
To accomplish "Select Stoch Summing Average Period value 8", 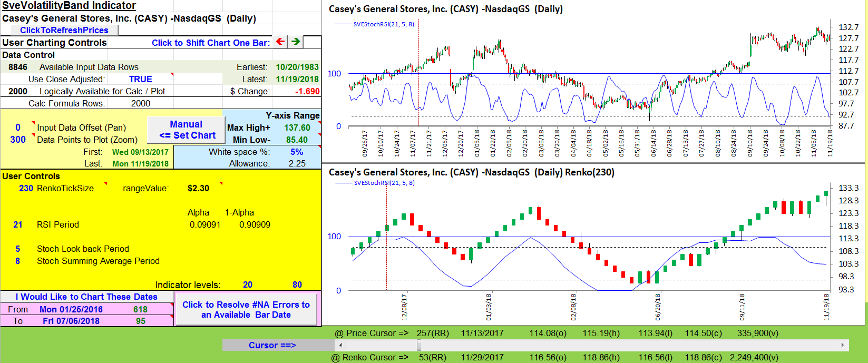I will (x=18, y=261).
